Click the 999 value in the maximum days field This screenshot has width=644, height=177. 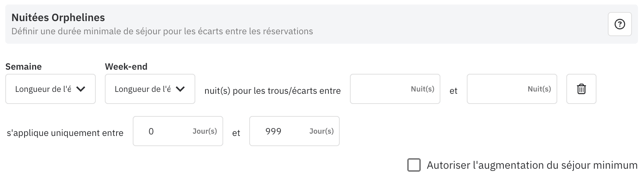273,131
